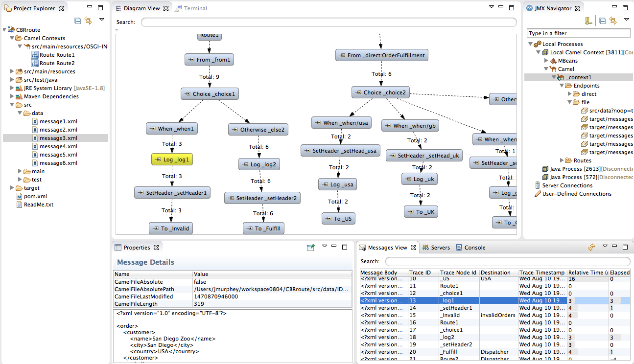Click the To _Fulfill diagram node

click(x=263, y=228)
